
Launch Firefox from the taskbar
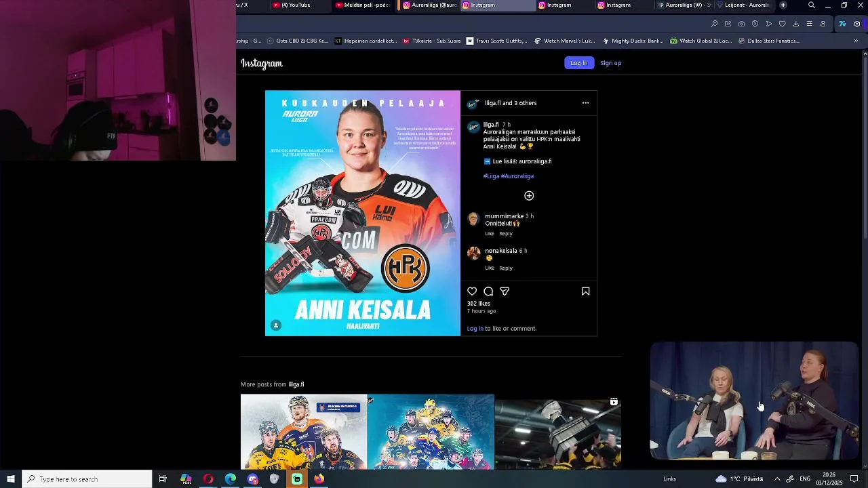point(319,479)
